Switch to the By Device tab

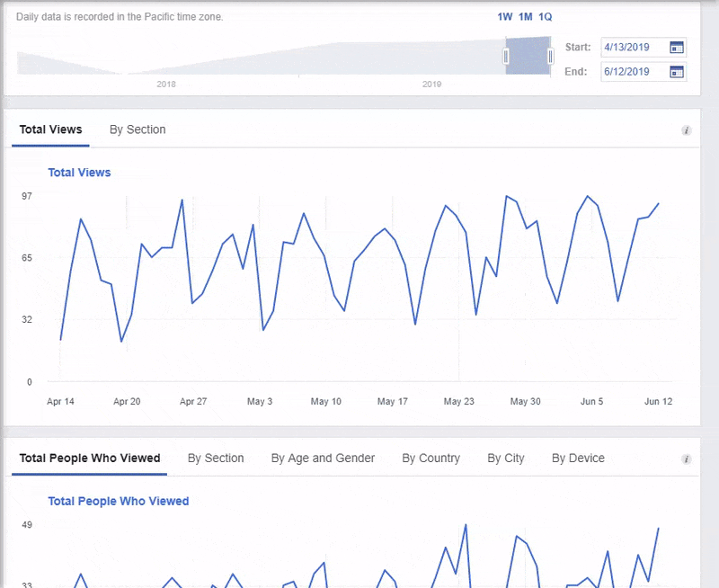pos(578,459)
